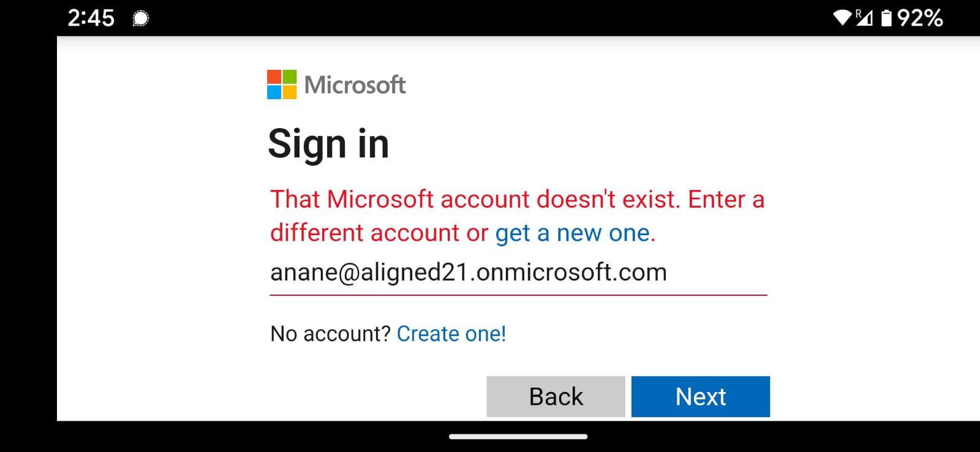Tap the Wi-Fi signal icon

pyautogui.click(x=843, y=18)
